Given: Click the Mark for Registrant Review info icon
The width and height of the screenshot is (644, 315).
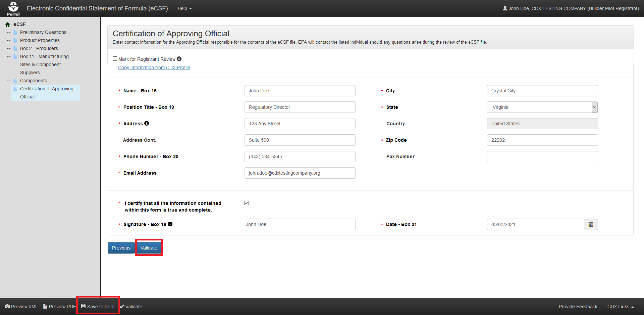Looking at the screenshot, I should [179, 59].
